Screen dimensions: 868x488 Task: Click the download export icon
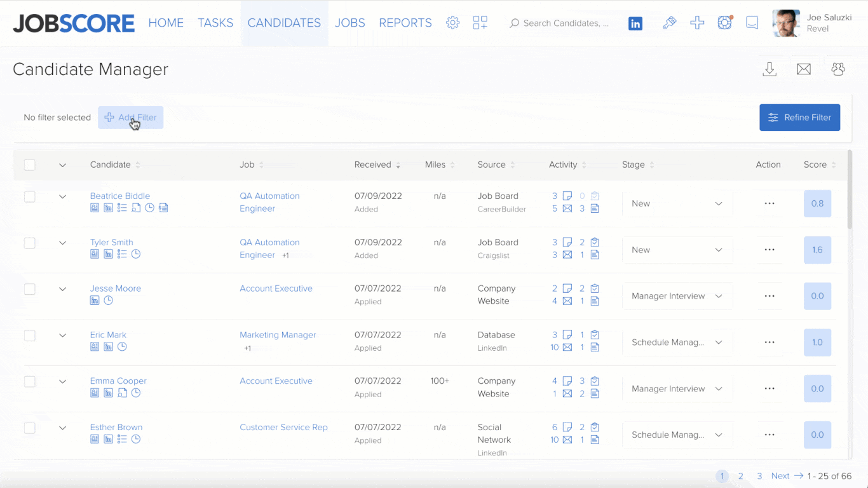(770, 69)
